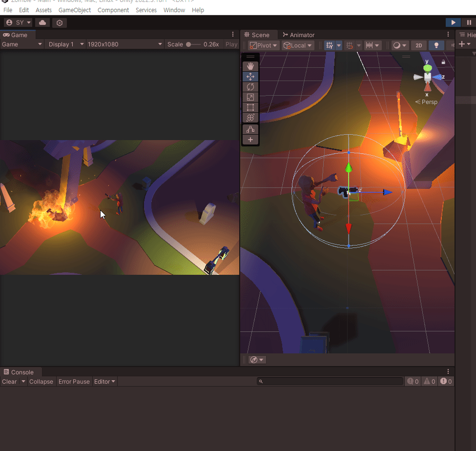476x451 pixels.
Task: Open the Help menu
Action: coord(198,10)
